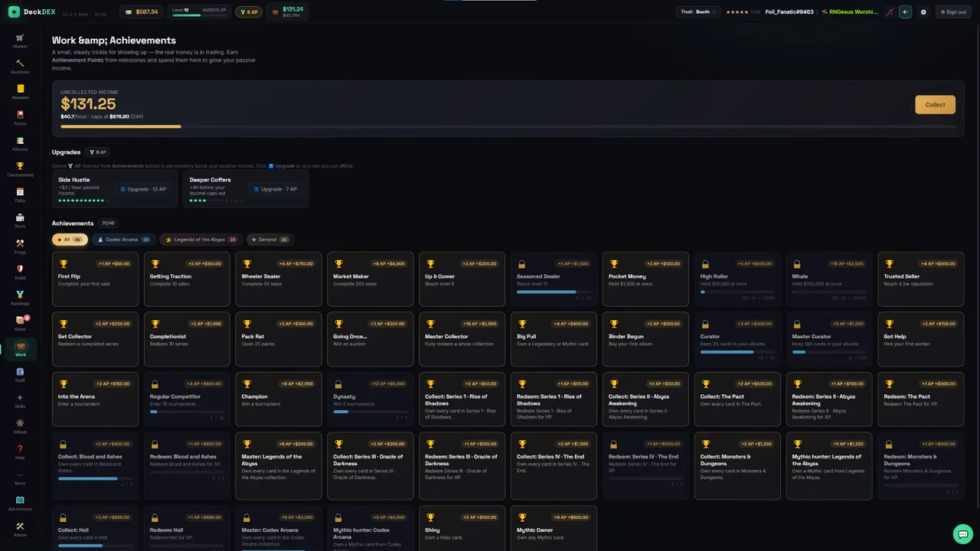This screenshot has height=551, width=980.
Task: Click the Big Pull achievement title
Action: (x=527, y=337)
